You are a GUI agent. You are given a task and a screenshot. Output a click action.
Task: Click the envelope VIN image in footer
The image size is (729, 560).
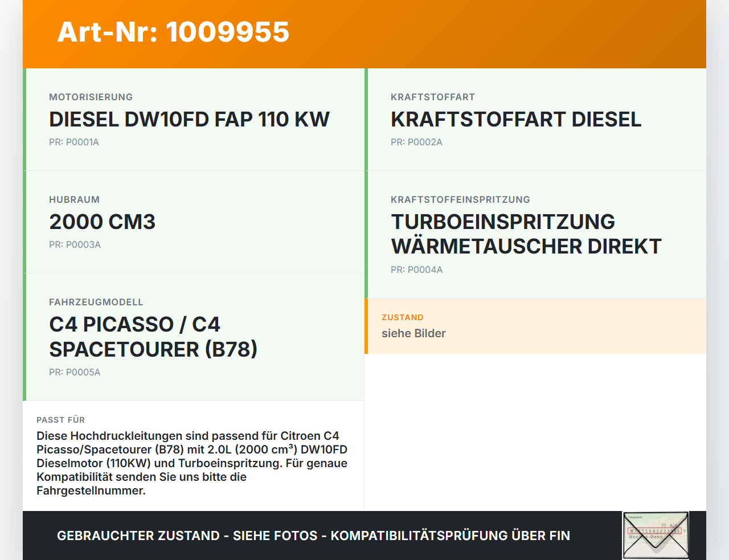coord(656,536)
